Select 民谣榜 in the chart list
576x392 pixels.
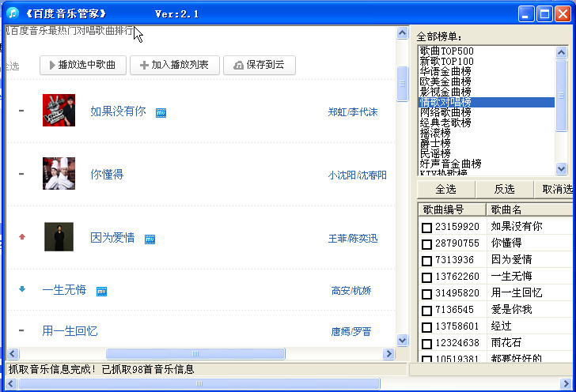tap(487, 153)
